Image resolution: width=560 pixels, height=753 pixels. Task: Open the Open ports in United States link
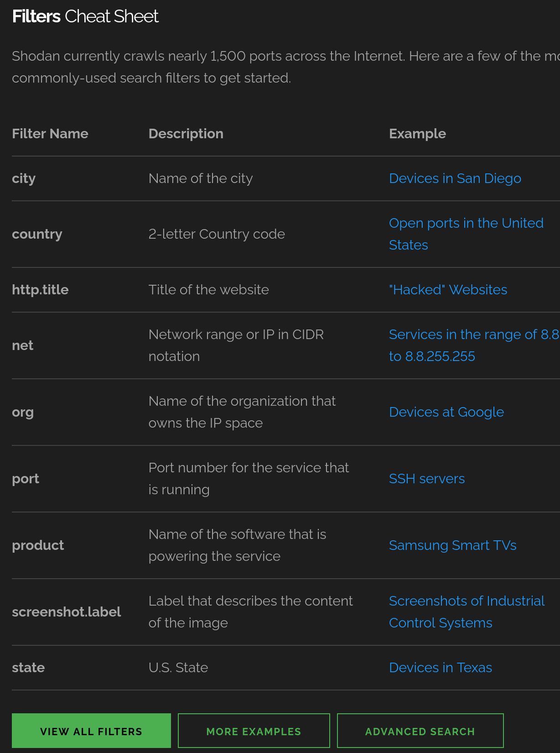point(466,234)
